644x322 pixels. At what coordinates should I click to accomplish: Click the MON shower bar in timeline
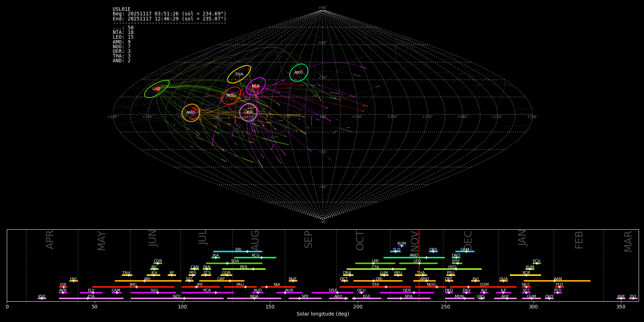click(x=460, y=298)
